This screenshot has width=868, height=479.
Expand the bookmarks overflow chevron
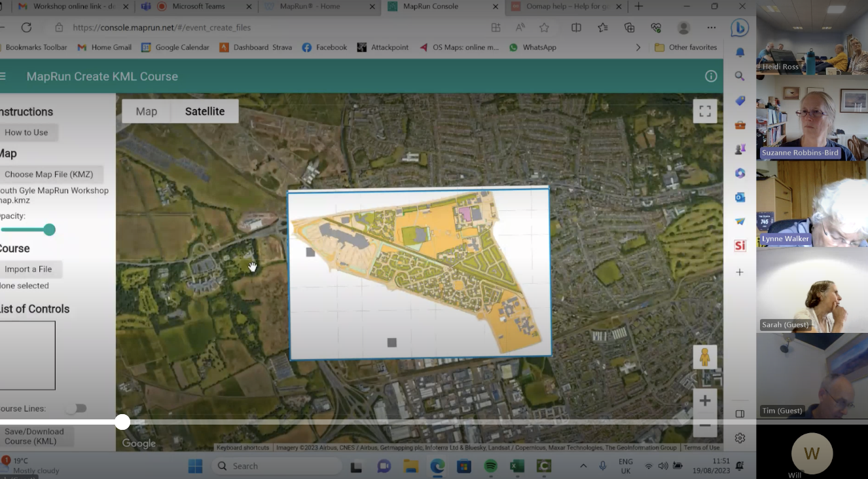click(638, 47)
